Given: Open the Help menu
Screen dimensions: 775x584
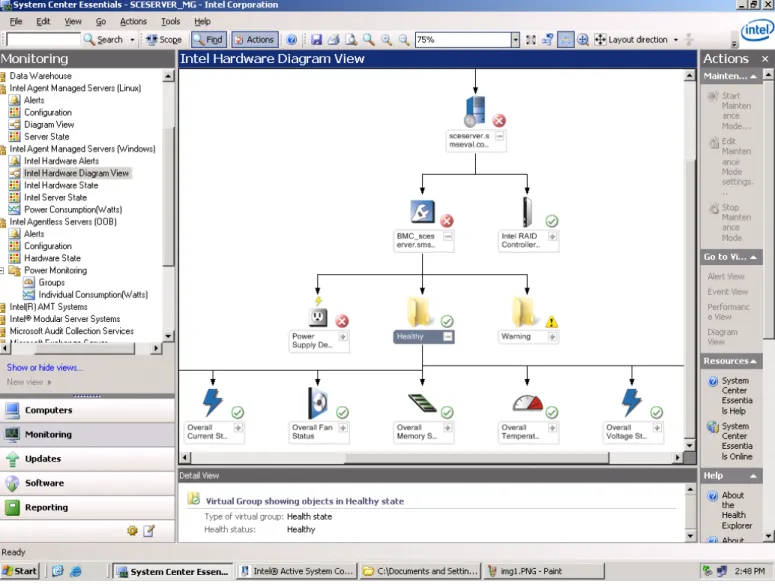Looking at the screenshot, I should pos(202,21).
